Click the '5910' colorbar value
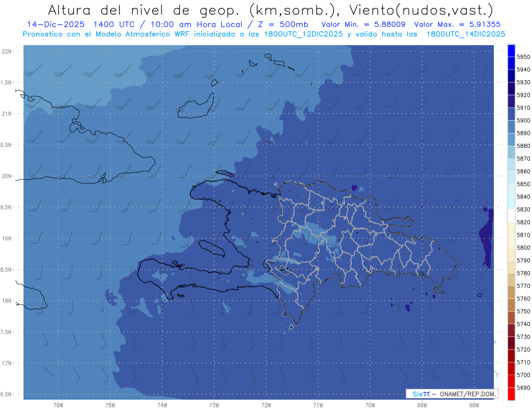532x411 pixels. (523, 108)
